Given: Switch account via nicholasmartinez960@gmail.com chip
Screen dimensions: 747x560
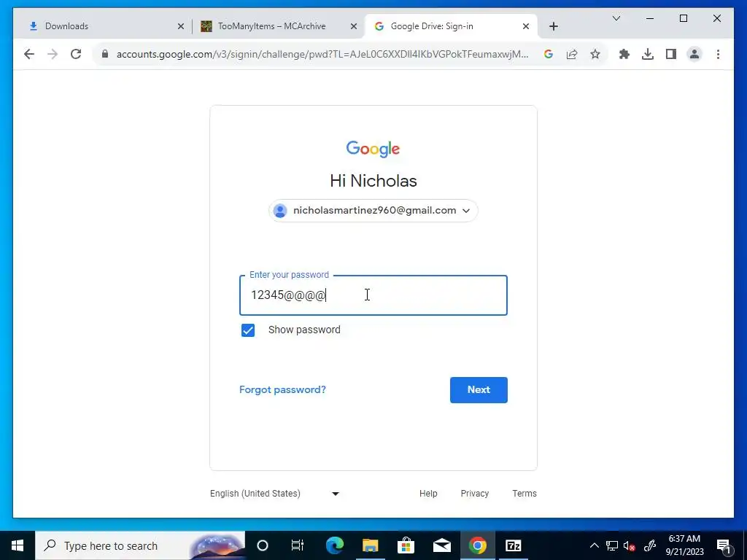Looking at the screenshot, I should [373, 211].
